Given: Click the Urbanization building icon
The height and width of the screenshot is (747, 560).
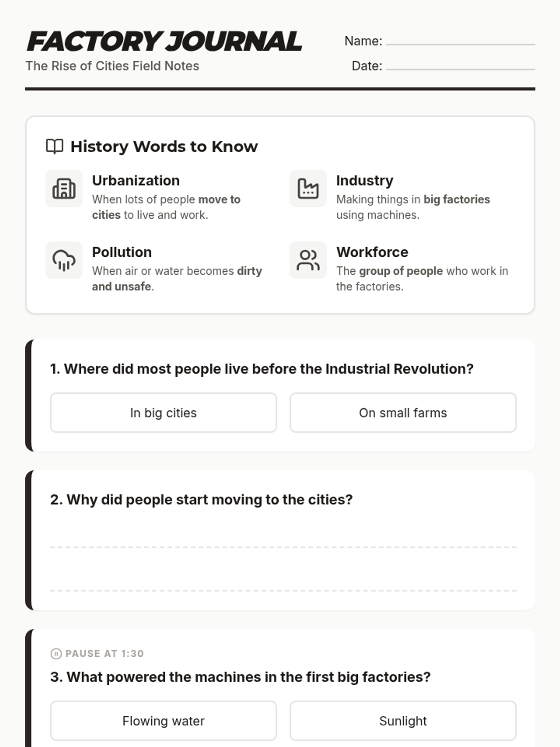Looking at the screenshot, I should [x=64, y=189].
